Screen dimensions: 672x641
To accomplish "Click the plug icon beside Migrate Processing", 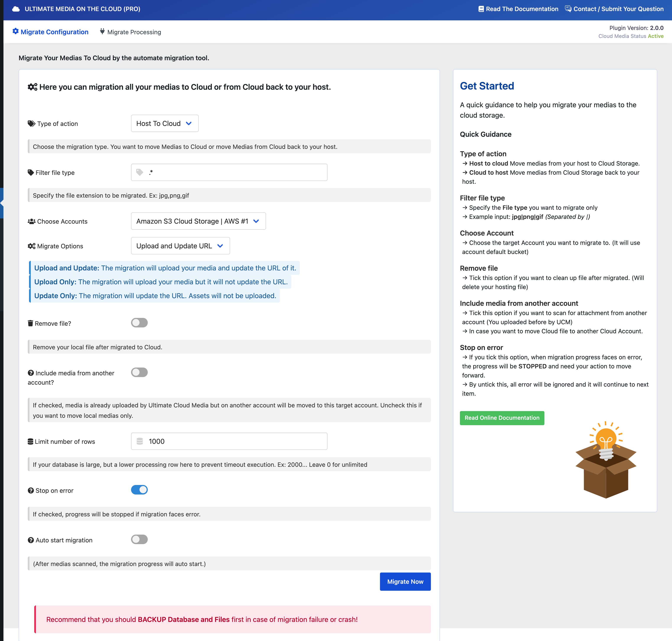I will pos(102,31).
